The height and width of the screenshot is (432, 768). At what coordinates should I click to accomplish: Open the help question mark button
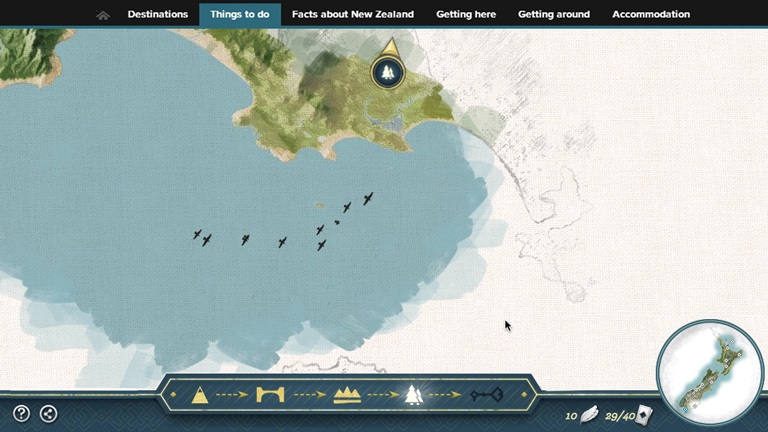[22, 414]
